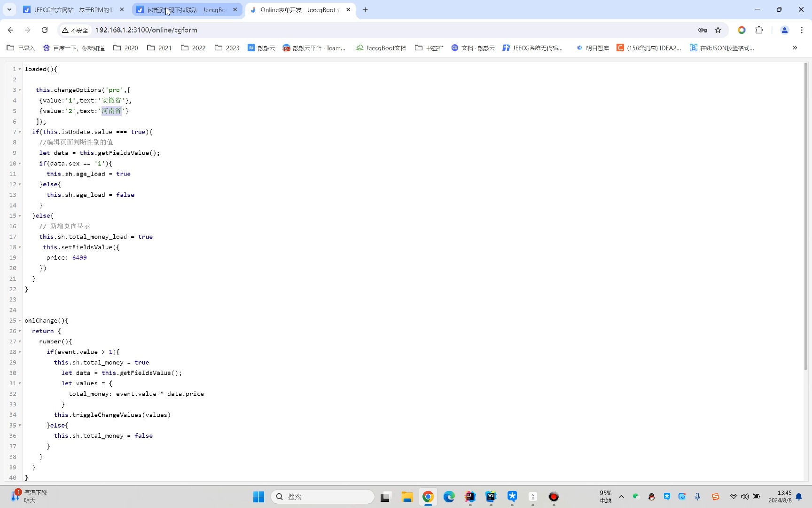
Task: Open WebStorm from the taskbar
Action: pyautogui.click(x=491, y=497)
